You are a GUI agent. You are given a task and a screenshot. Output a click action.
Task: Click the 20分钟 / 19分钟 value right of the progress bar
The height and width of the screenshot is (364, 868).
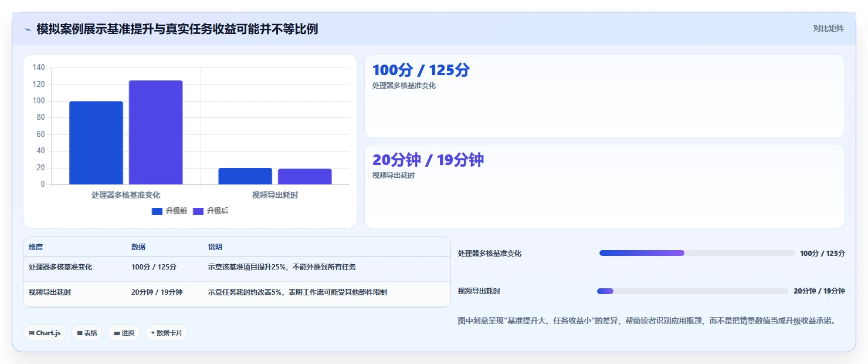[x=819, y=291]
